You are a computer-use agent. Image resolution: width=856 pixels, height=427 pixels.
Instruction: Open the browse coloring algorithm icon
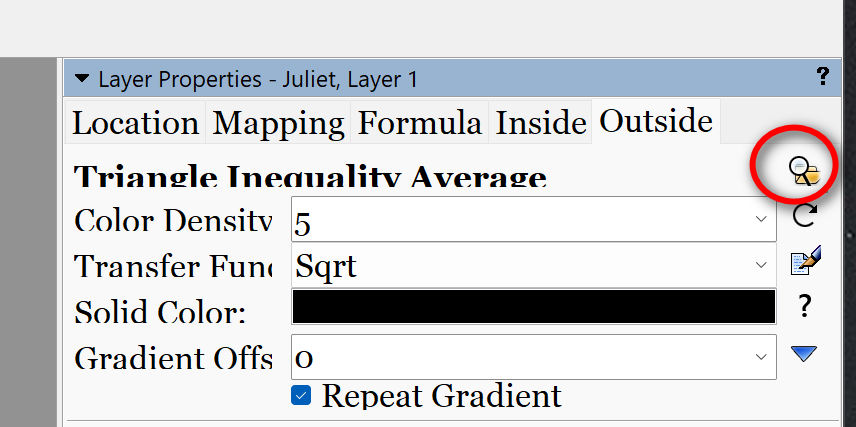coord(804,171)
